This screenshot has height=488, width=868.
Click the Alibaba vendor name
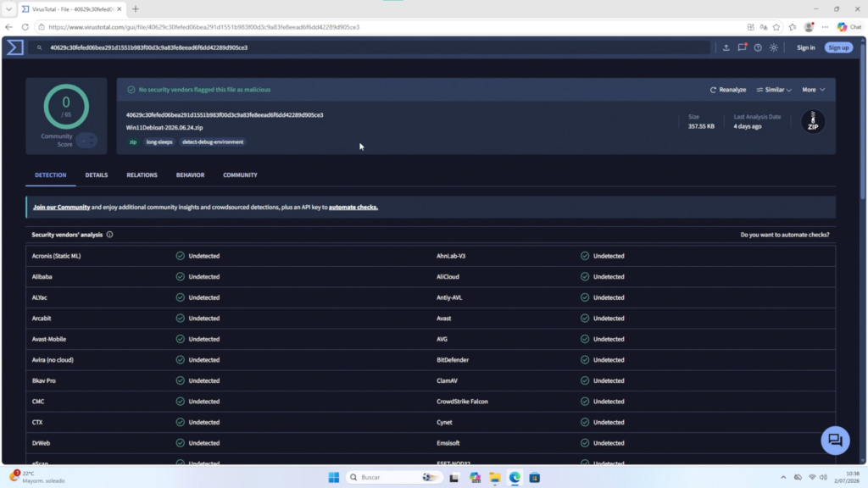[42, 277]
